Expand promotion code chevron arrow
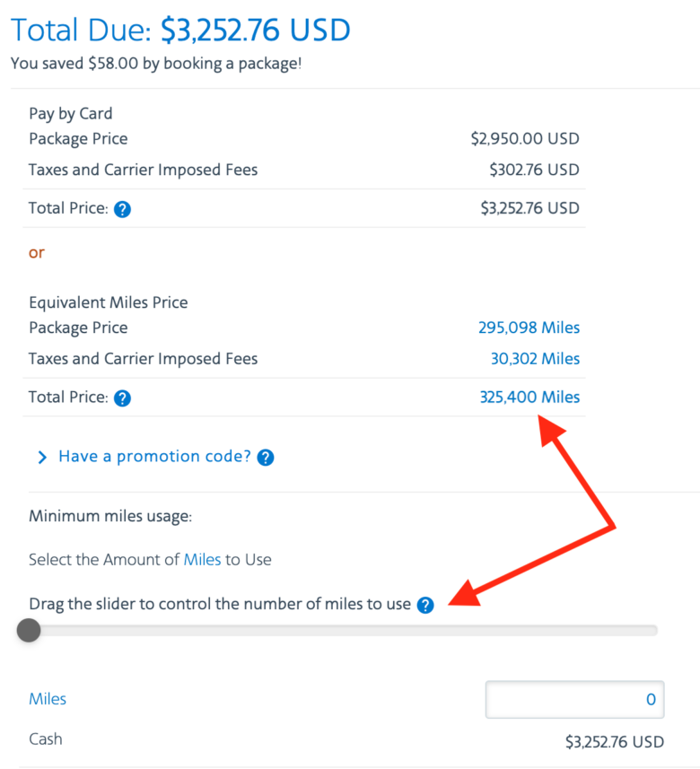Screen dimensions: 700x769 click(x=41, y=458)
